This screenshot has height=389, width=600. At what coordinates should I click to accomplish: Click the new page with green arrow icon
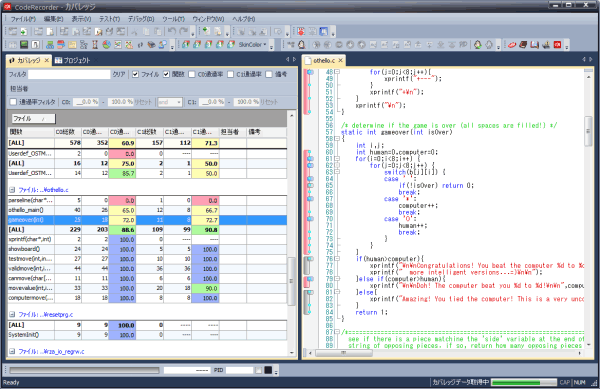point(24,31)
